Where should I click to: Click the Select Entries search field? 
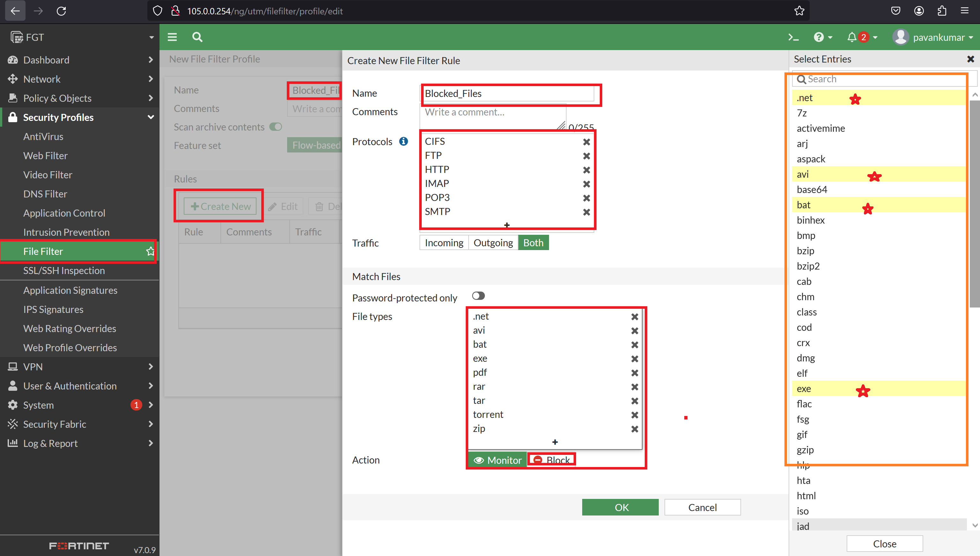tap(878, 79)
